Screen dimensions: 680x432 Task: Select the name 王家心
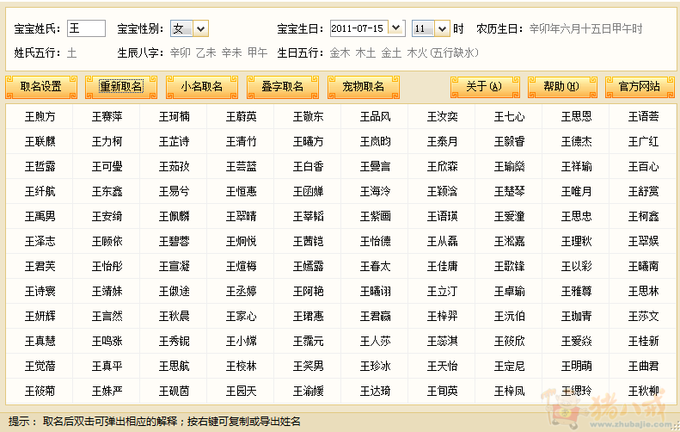(241, 316)
